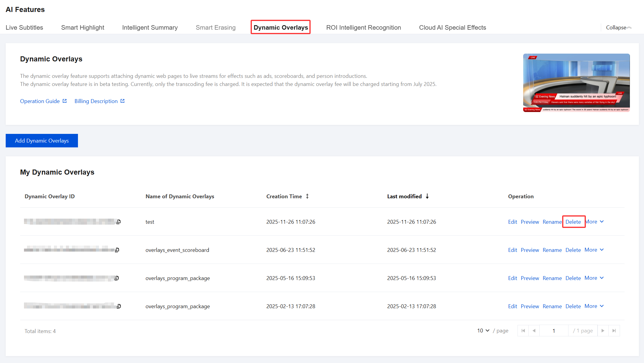Jump to last page arrow
This screenshot has width=644, height=363.
[614, 331]
